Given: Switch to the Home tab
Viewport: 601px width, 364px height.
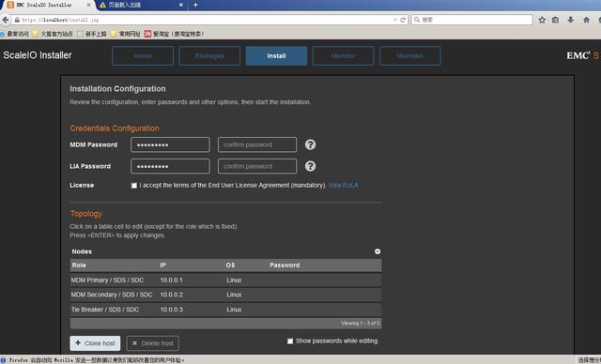Looking at the screenshot, I should point(143,56).
